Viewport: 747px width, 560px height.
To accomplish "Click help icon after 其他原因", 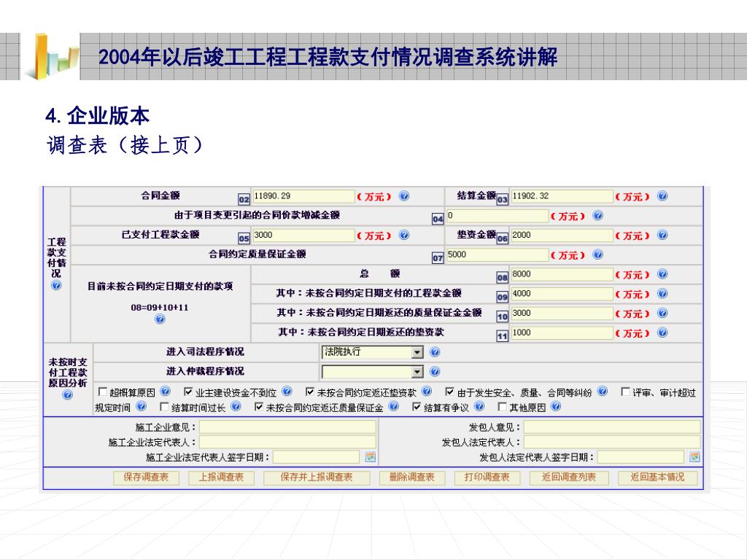I will tap(556, 407).
